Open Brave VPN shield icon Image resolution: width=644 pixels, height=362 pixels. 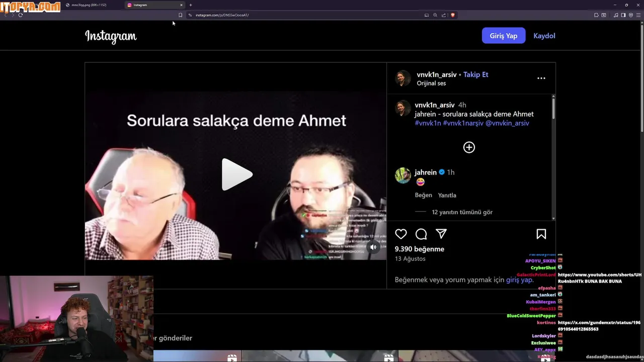tap(631, 15)
